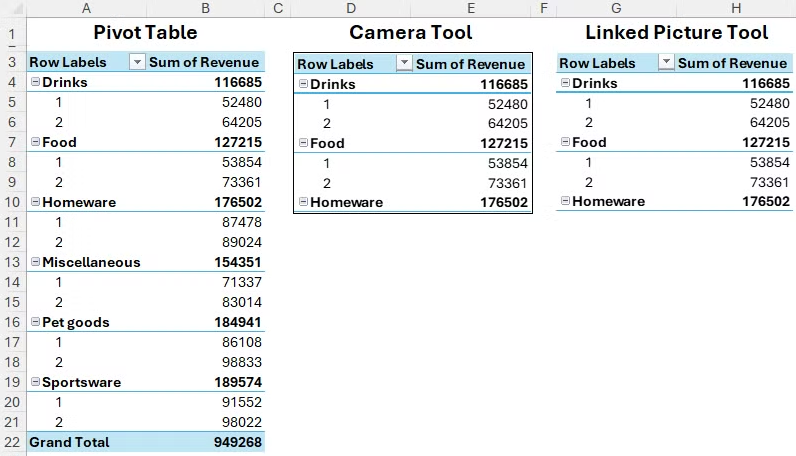Viewport: 796px width, 456px height.
Task: Select row 10 header
Action: 13,202
